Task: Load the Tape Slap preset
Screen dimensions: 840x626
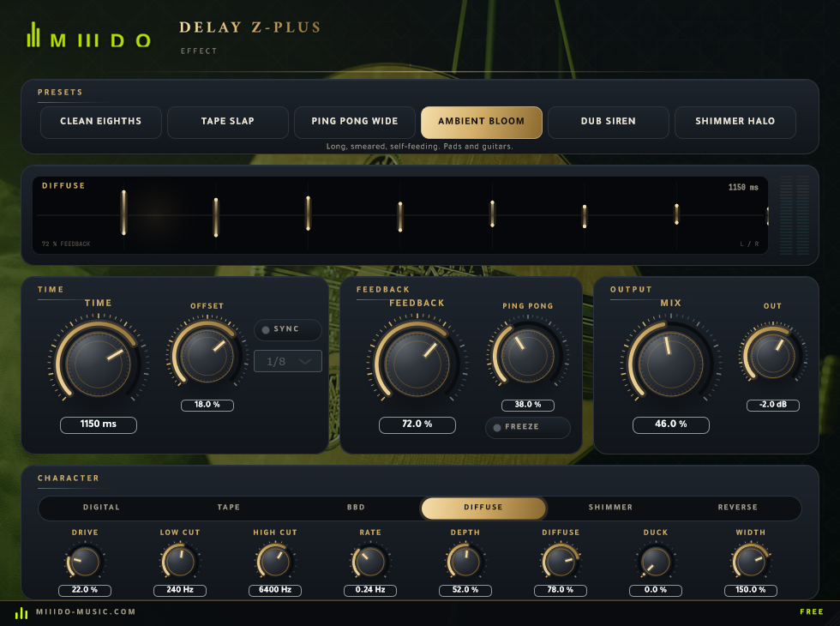Action: 228,122
